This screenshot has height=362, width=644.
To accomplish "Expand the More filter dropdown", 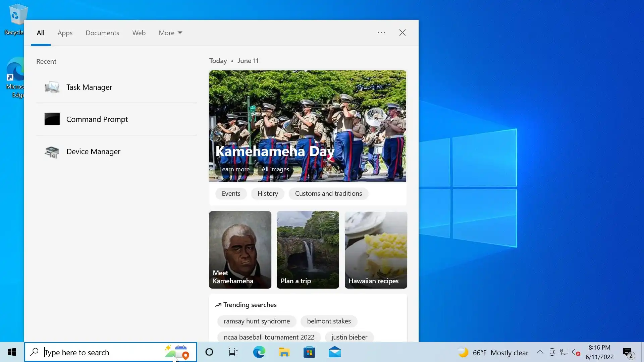I will (x=170, y=33).
